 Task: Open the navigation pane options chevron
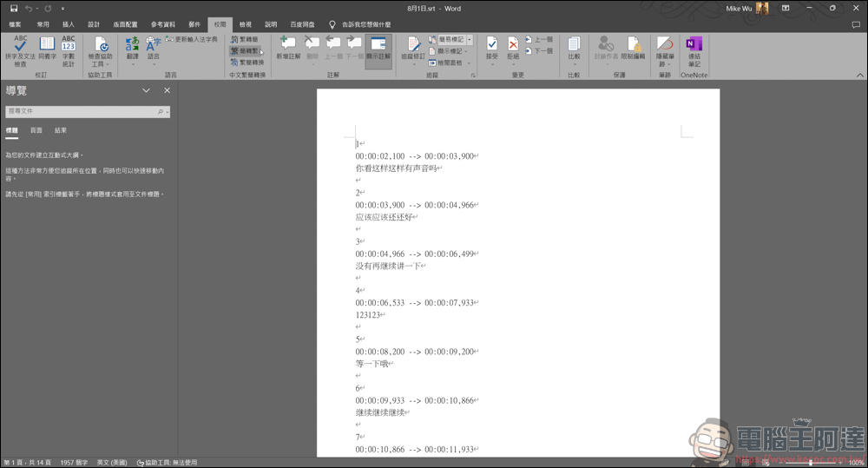[x=146, y=90]
